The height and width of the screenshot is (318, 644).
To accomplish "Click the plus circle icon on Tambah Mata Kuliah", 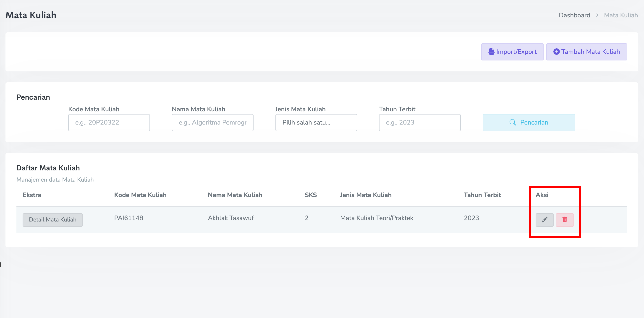I will pyautogui.click(x=556, y=52).
